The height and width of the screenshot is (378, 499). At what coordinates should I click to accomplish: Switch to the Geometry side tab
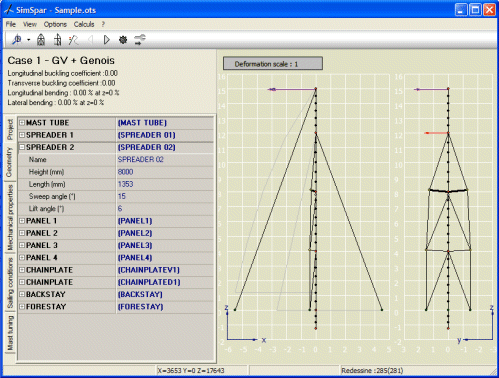click(9, 162)
